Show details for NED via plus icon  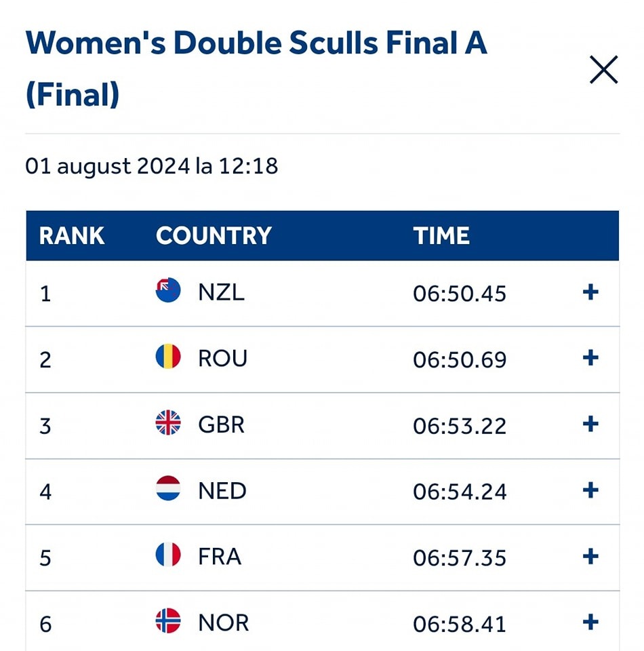point(590,490)
